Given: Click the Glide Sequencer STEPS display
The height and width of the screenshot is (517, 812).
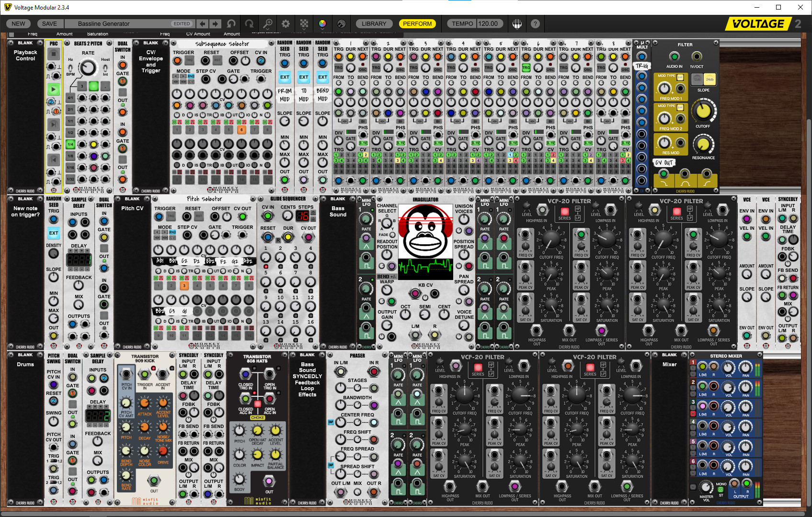Looking at the screenshot, I should 302,216.
